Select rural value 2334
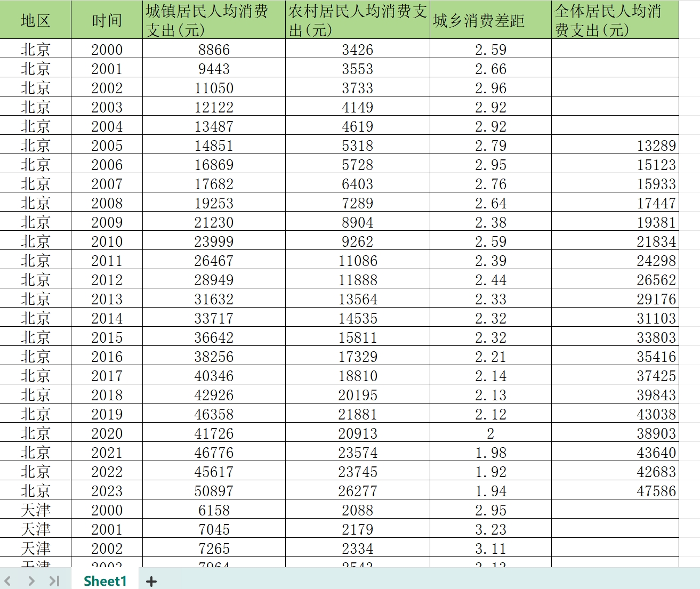 click(x=358, y=548)
